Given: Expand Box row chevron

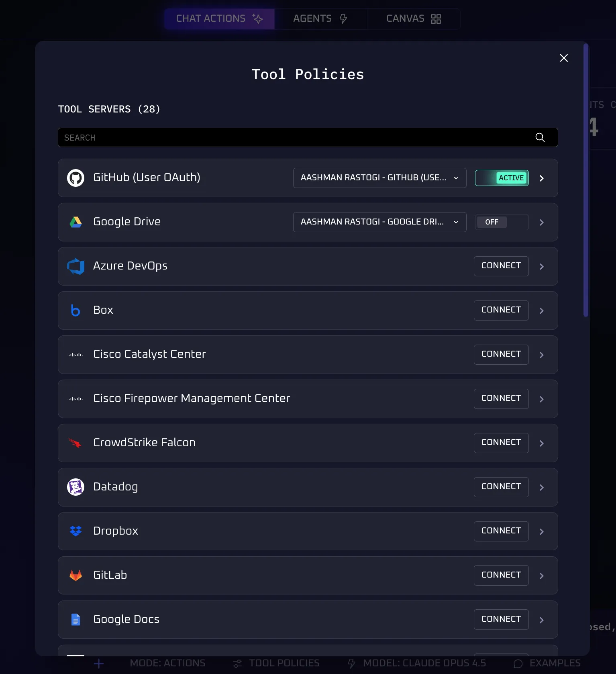Looking at the screenshot, I should pyautogui.click(x=541, y=310).
